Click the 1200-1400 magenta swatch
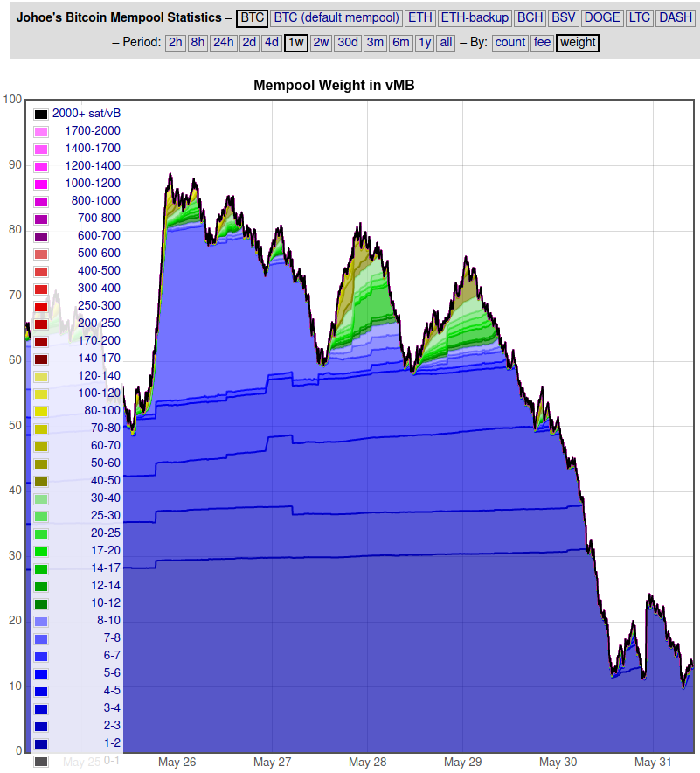The image size is (700, 773). [x=41, y=167]
